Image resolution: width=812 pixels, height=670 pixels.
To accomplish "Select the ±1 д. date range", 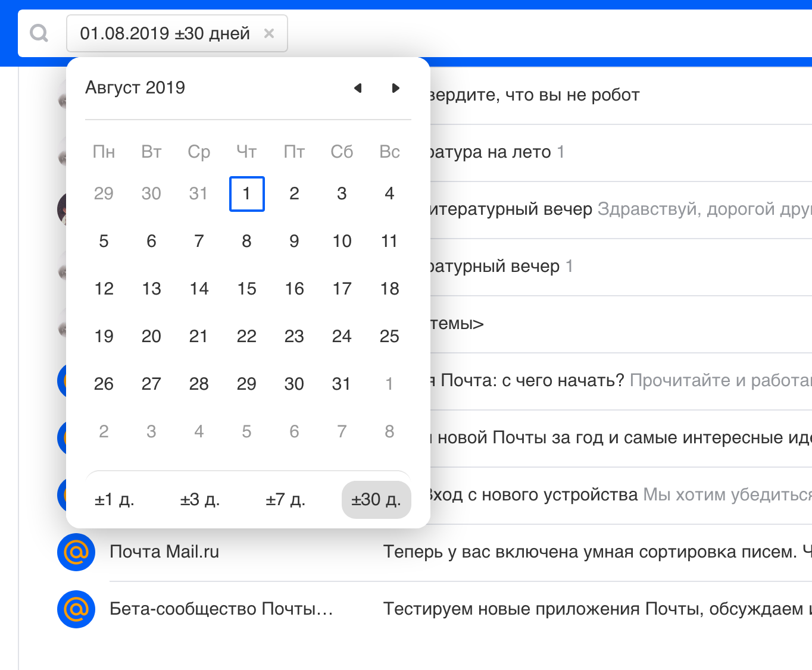I will pos(114,500).
